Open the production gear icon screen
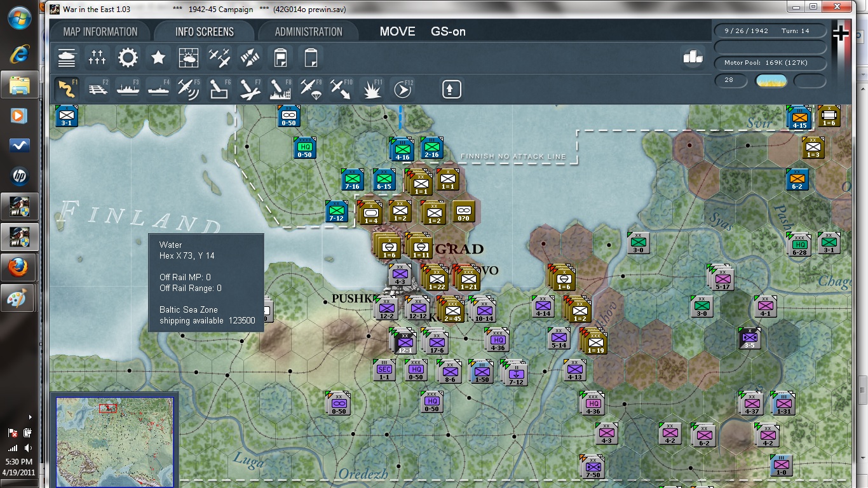 pos(128,58)
